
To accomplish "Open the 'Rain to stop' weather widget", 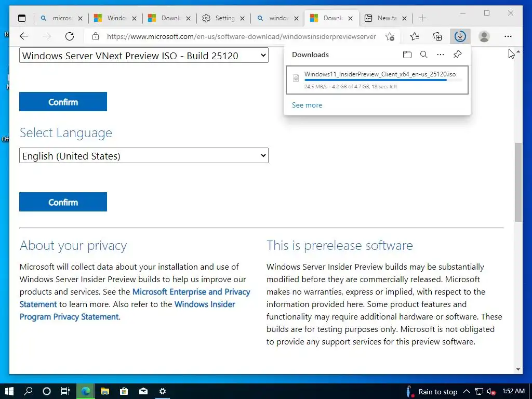I will coord(432,392).
